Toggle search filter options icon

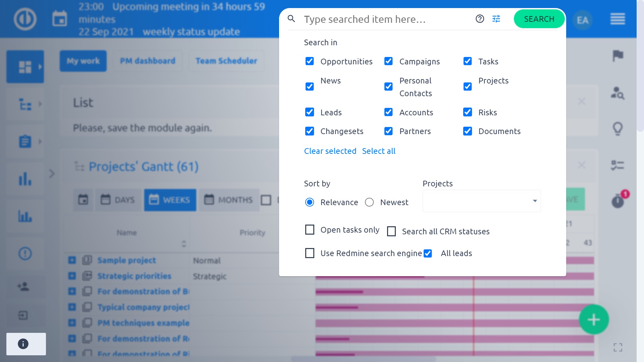point(496,19)
